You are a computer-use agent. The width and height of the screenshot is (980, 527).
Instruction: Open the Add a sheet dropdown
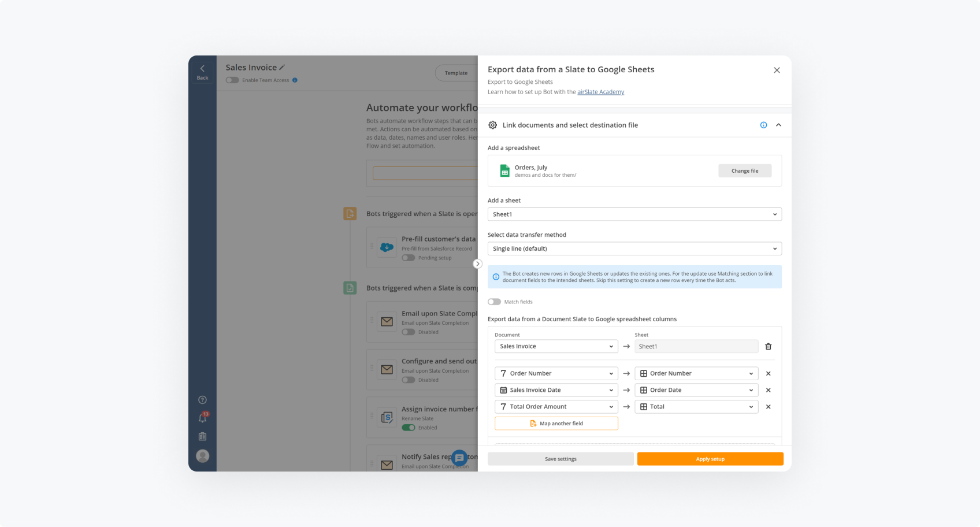634,214
